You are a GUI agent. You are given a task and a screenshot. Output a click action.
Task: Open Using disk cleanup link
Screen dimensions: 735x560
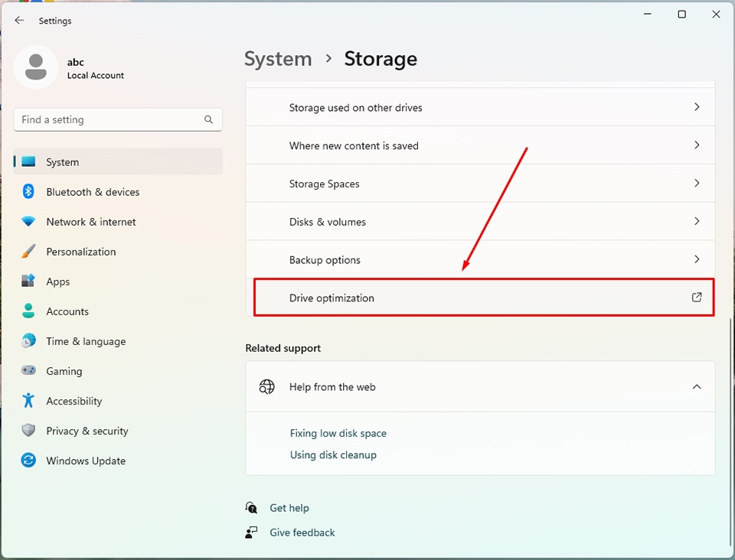333,454
